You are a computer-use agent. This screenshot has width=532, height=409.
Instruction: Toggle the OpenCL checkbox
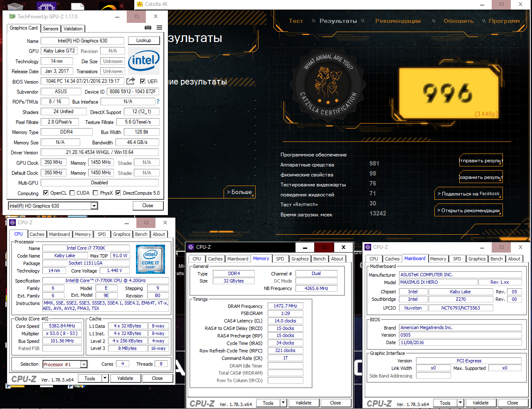coord(46,193)
